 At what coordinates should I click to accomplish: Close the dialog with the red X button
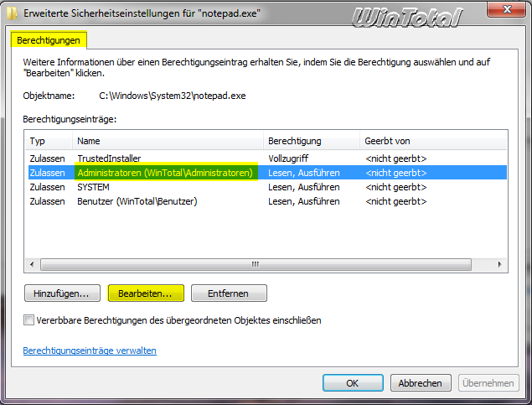[x=507, y=9]
